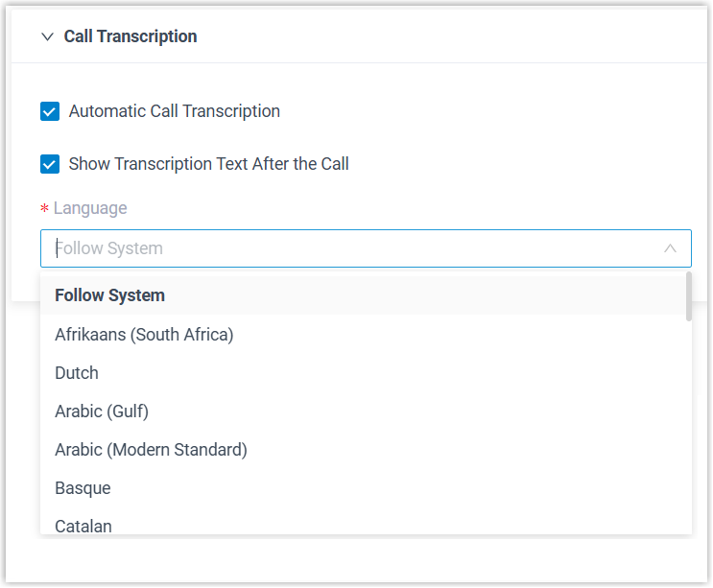Uncheck the Automatic Call Transcription checkbox
Screen dimensions: 713x588
click(x=50, y=111)
